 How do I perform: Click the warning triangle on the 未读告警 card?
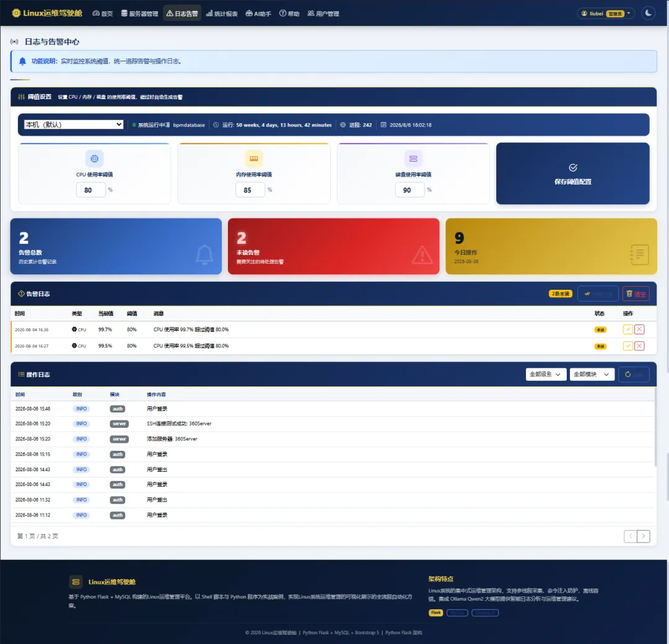point(422,255)
